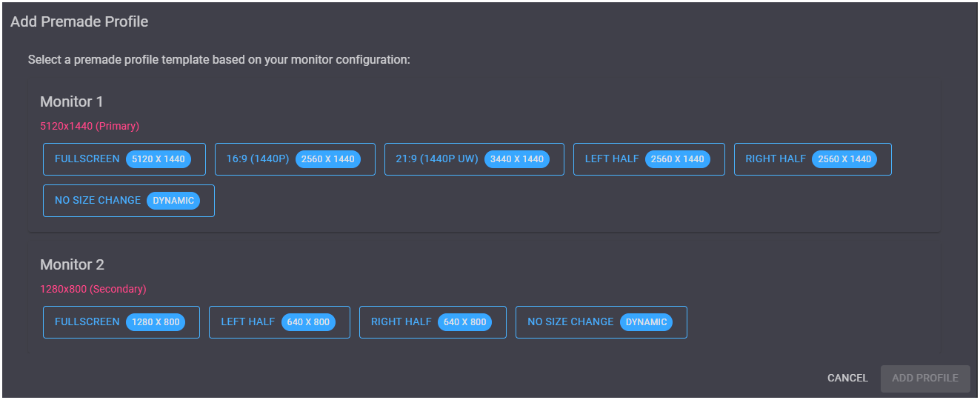This screenshot has height=400, width=980.
Task: Pick the 21:9 (1440P UW) template
Action: click(474, 159)
